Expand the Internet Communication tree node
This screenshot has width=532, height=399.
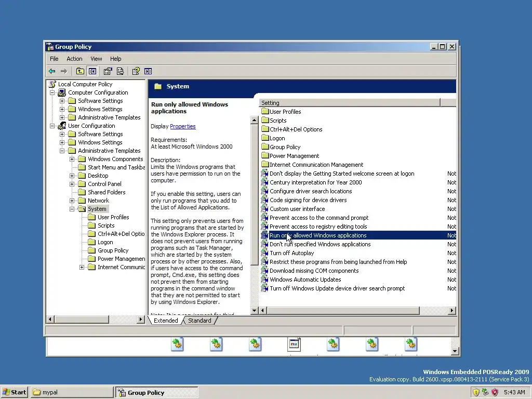coord(82,268)
